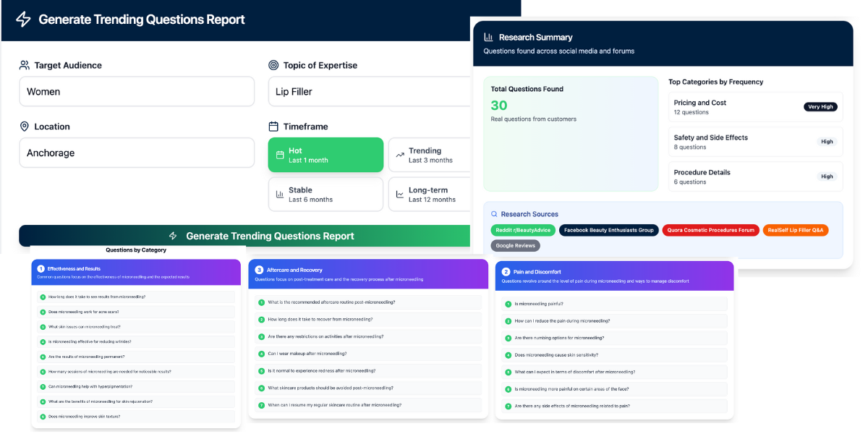
Task: Click the lightning bolt icon in header
Action: [x=23, y=20]
